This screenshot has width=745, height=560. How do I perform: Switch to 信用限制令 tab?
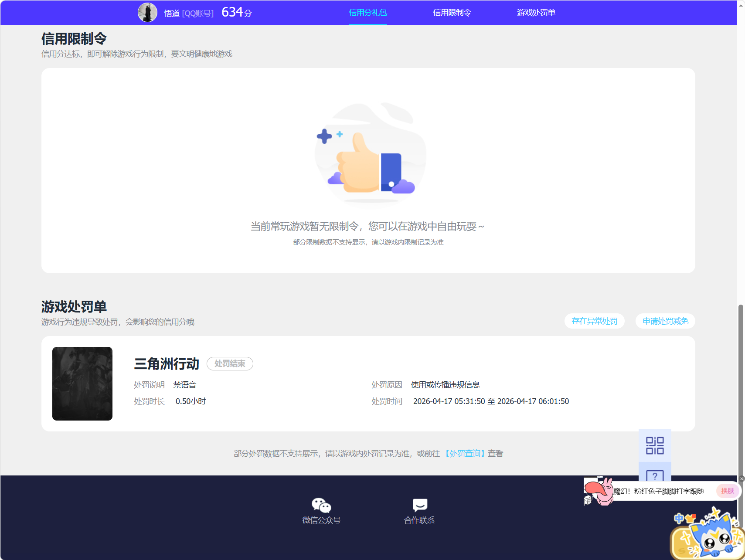(x=452, y=13)
